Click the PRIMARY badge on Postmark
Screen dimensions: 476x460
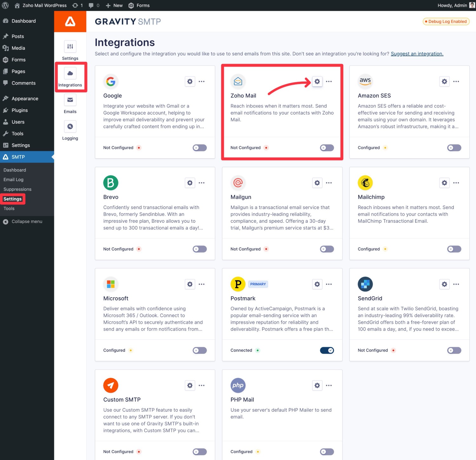click(258, 284)
